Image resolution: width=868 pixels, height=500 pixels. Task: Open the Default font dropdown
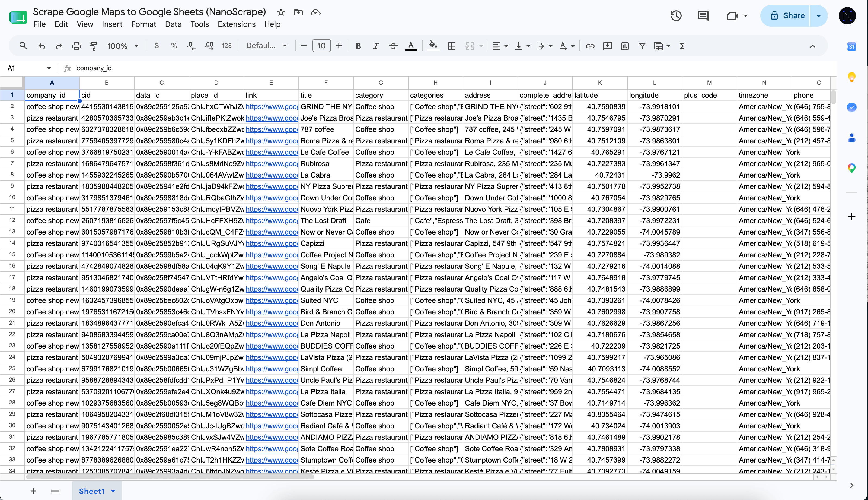(266, 46)
